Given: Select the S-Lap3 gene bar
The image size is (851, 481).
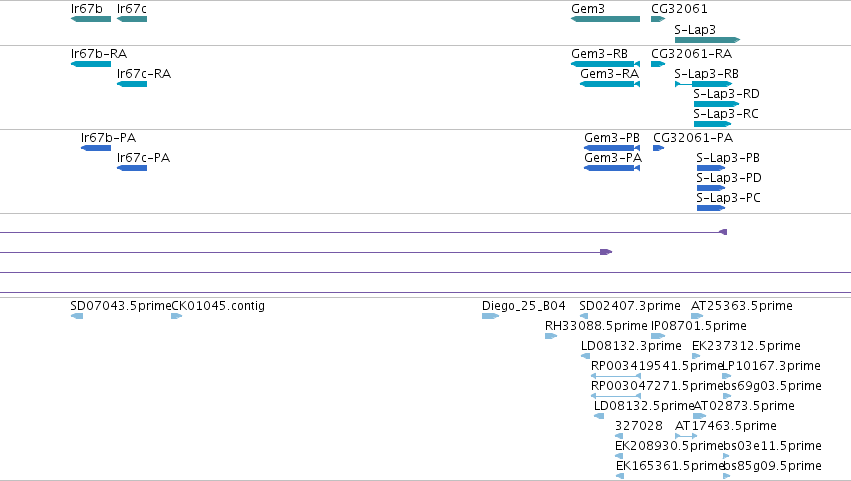Looking at the screenshot, I should tap(707, 40).
